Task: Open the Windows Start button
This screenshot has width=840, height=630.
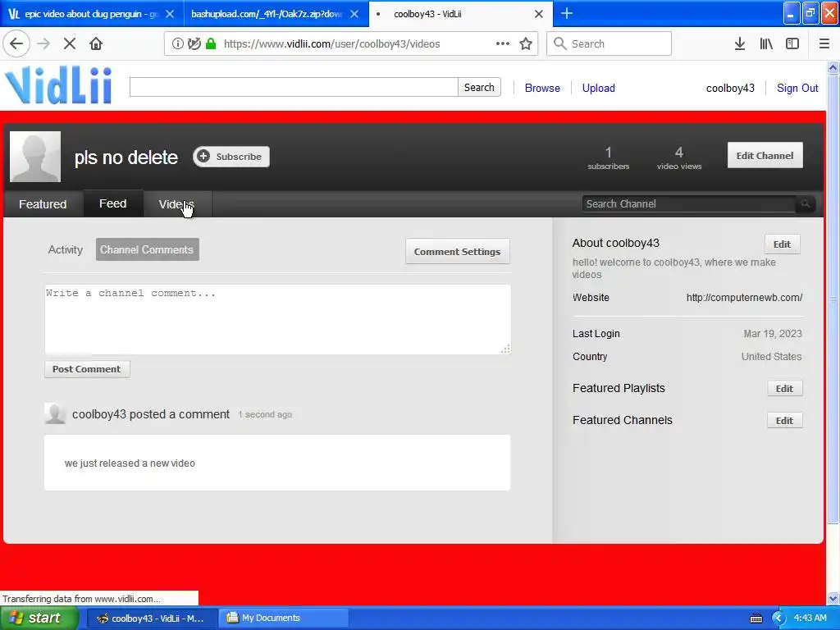Action: coord(39,619)
